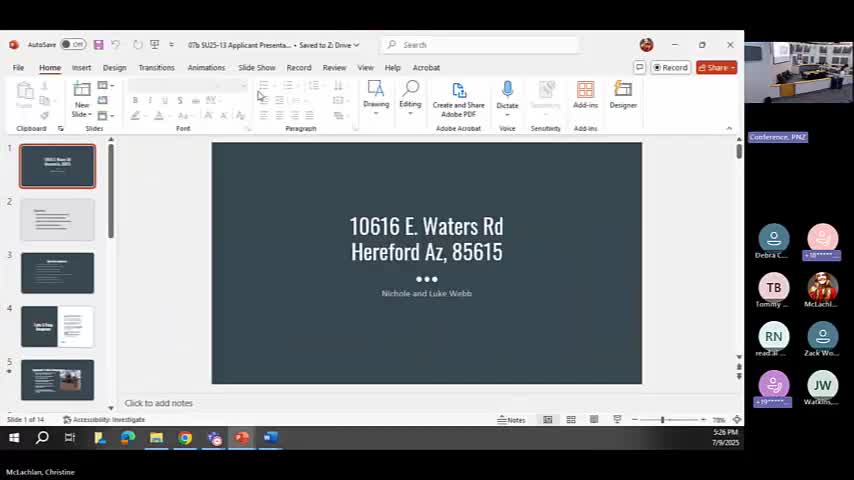Click Create and Share Adobe PDF
The height and width of the screenshot is (480, 854).
tap(459, 99)
